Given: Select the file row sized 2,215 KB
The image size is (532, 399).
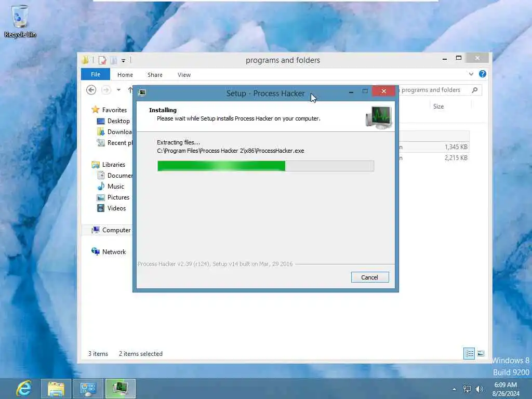Looking at the screenshot, I should [434, 158].
